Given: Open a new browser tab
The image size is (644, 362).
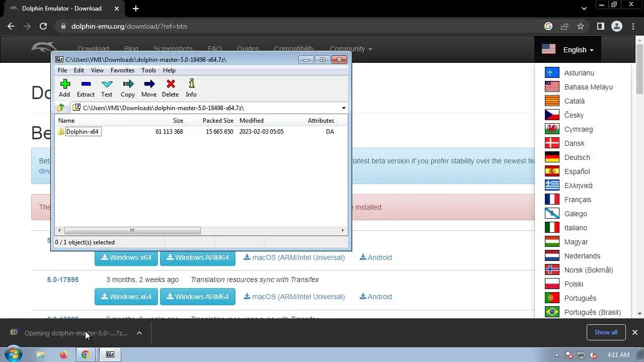Looking at the screenshot, I should click(136, 9).
